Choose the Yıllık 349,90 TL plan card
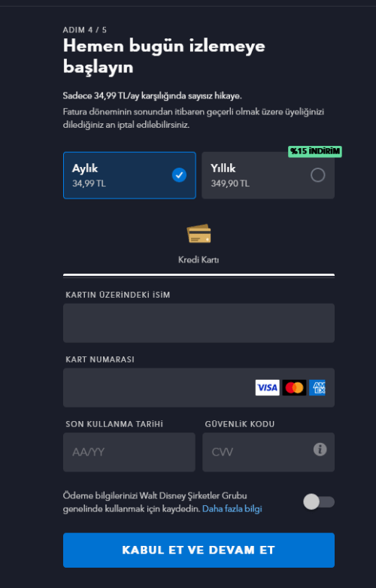The height and width of the screenshot is (588, 376). [x=268, y=175]
